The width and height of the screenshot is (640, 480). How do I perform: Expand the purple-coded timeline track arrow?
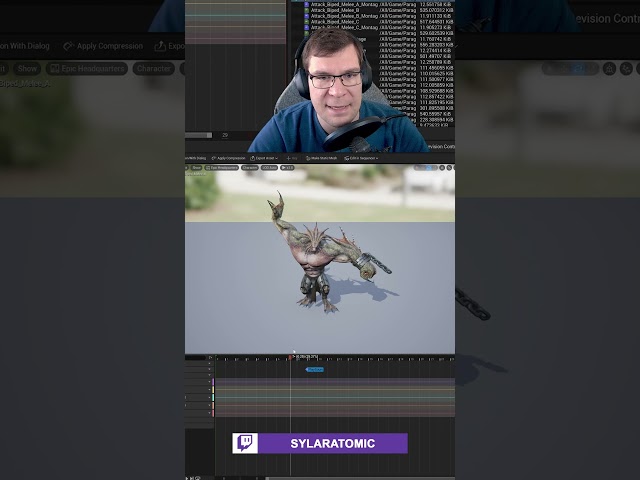[x=209, y=382]
